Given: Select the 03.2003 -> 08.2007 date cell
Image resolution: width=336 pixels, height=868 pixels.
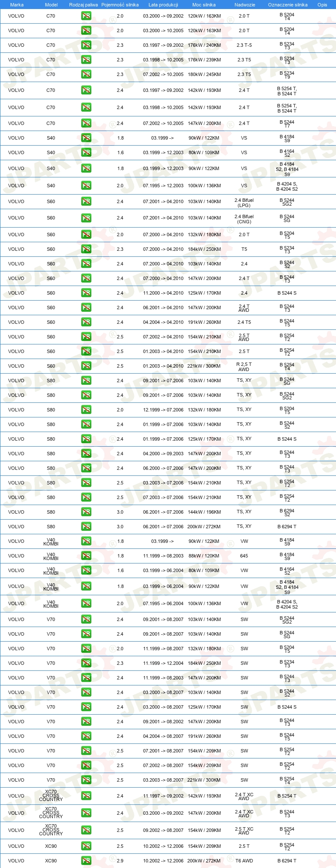Looking at the screenshot, I should click(163, 780).
